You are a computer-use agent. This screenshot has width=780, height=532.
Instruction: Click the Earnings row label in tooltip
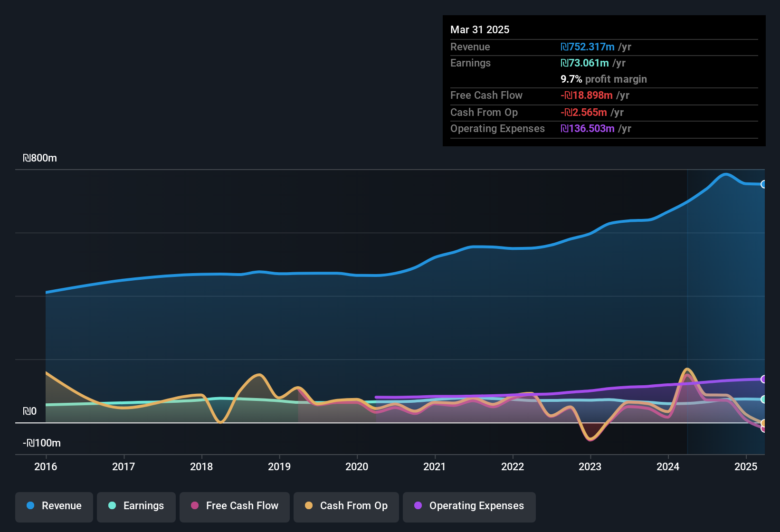tap(470, 63)
